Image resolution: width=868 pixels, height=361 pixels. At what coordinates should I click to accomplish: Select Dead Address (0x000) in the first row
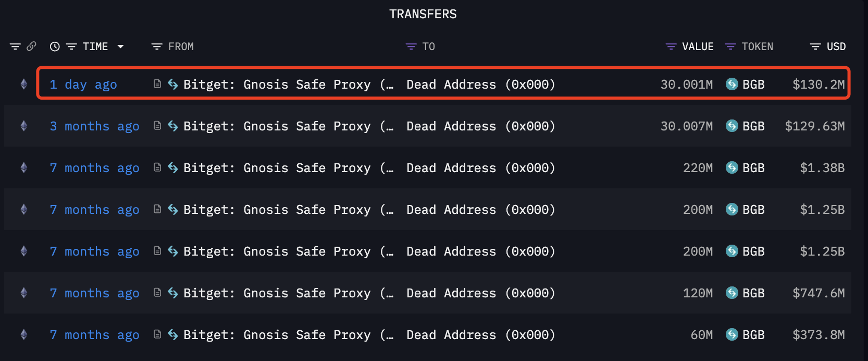pyautogui.click(x=481, y=85)
